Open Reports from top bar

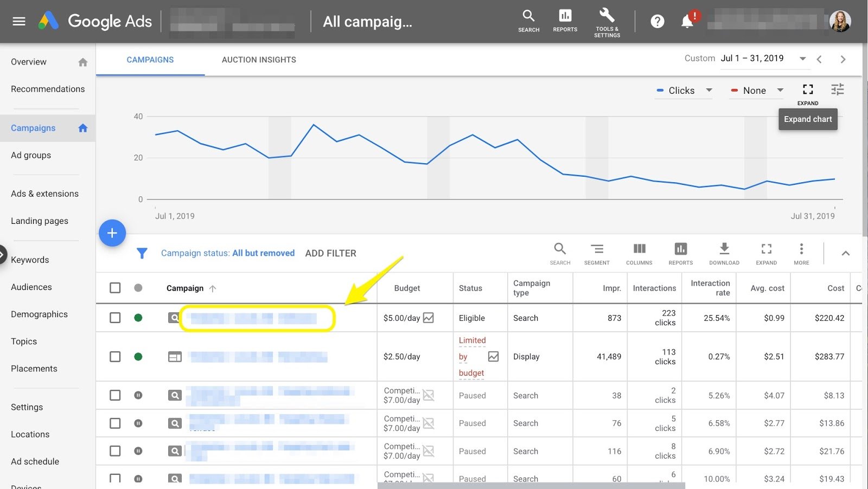coord(565,21)
